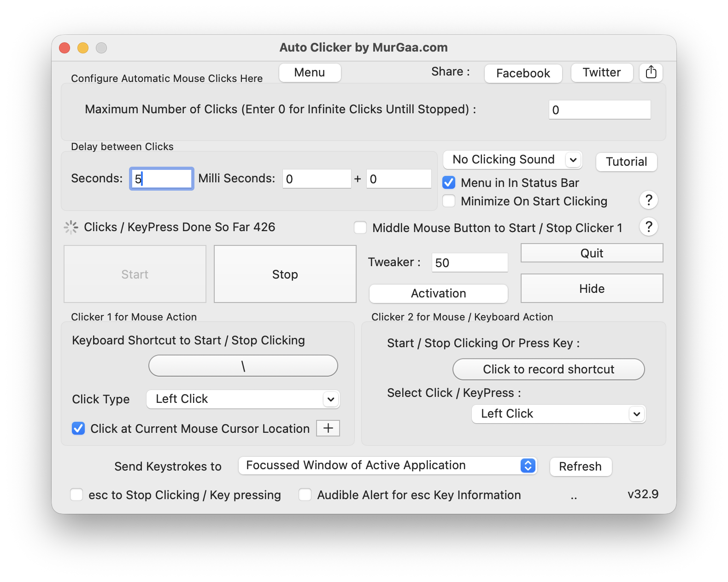Open Select Click / KeyPress dropdown in Clicker 2
Image resolution: width=728 pixels, height=582 pixels.
coord(558,414)
